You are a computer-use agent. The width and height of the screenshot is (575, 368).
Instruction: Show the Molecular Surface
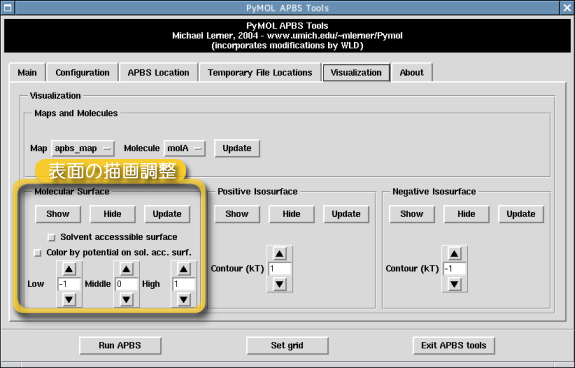tap(58, 214)
